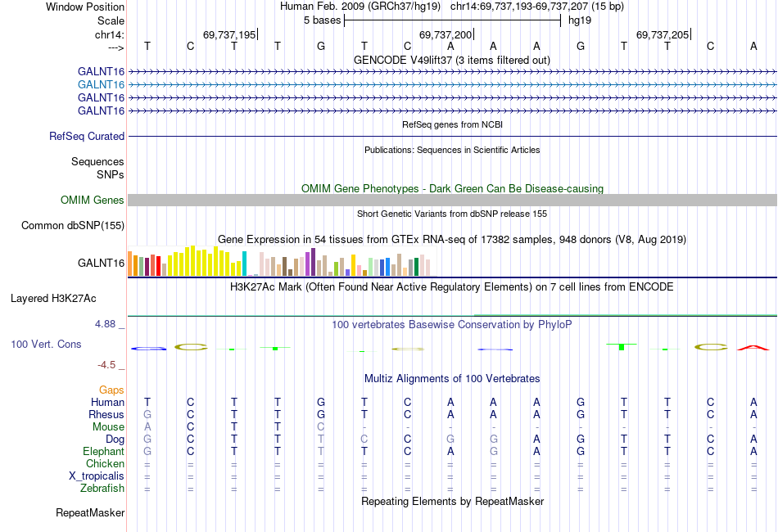This screenshot has width=778, height=532.
Task: Select the Chicken alignment row label
Action: (105, 463)
